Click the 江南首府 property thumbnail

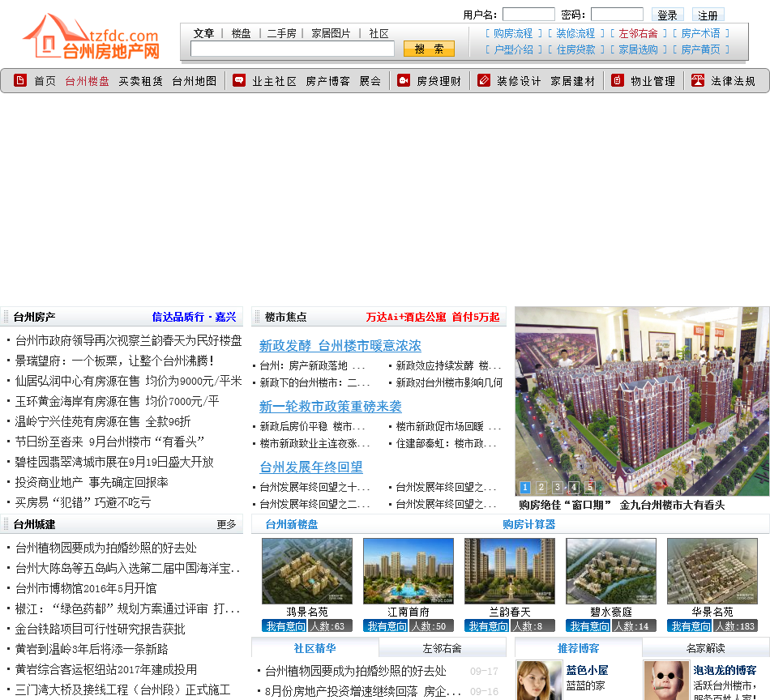(x=408, y=571)
